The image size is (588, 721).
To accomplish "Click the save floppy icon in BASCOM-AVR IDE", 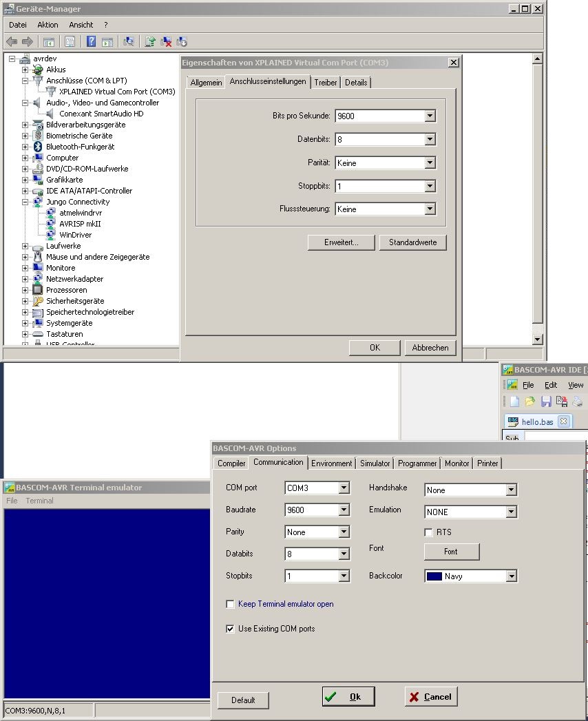I will point(546,401).
